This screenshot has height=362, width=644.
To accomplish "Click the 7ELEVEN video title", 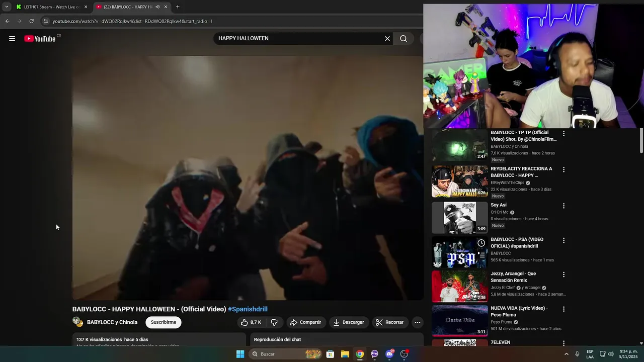I will coord(500,342).
